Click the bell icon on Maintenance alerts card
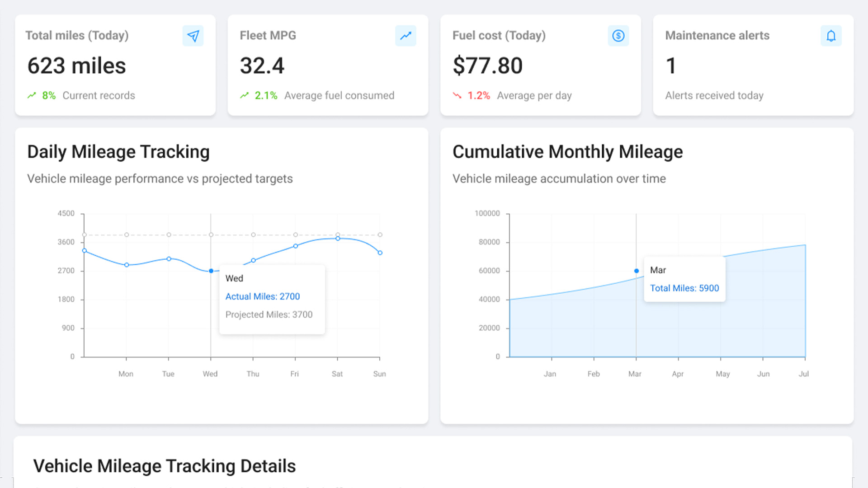The image size is (868, 488). coord(831,36)
